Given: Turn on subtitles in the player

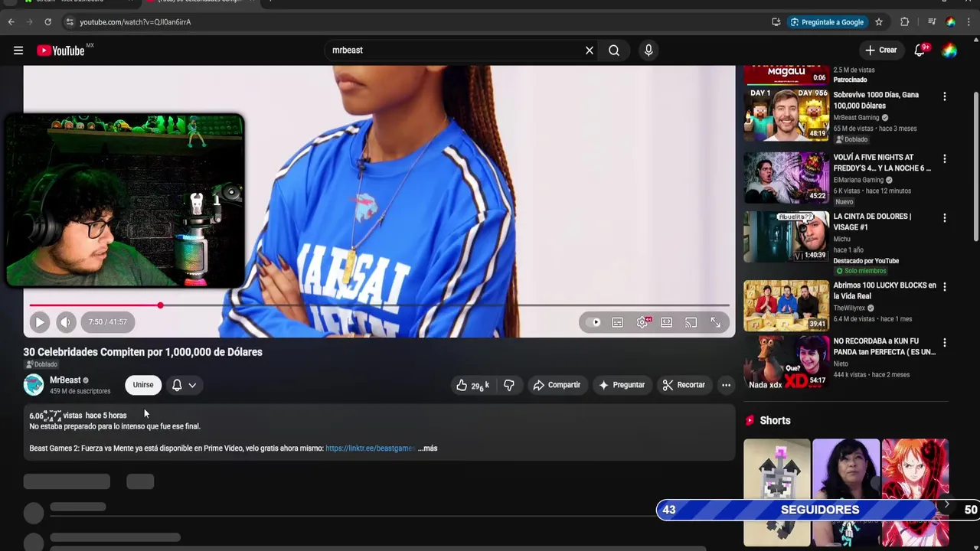Looking at the screenshot, I should click(618, 322).
